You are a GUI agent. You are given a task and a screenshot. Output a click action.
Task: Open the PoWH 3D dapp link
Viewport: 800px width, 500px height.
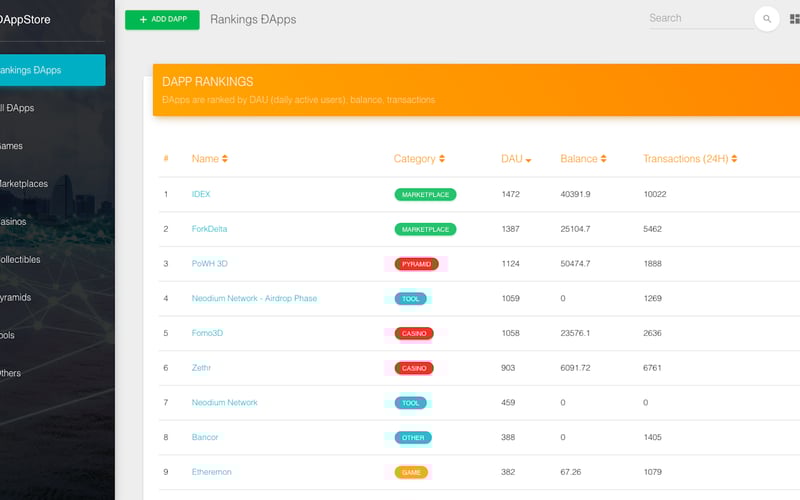(209, 263)
